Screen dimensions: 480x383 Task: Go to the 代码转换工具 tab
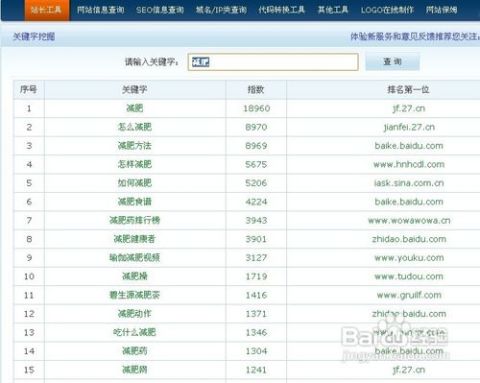click(x=282, y=10)
